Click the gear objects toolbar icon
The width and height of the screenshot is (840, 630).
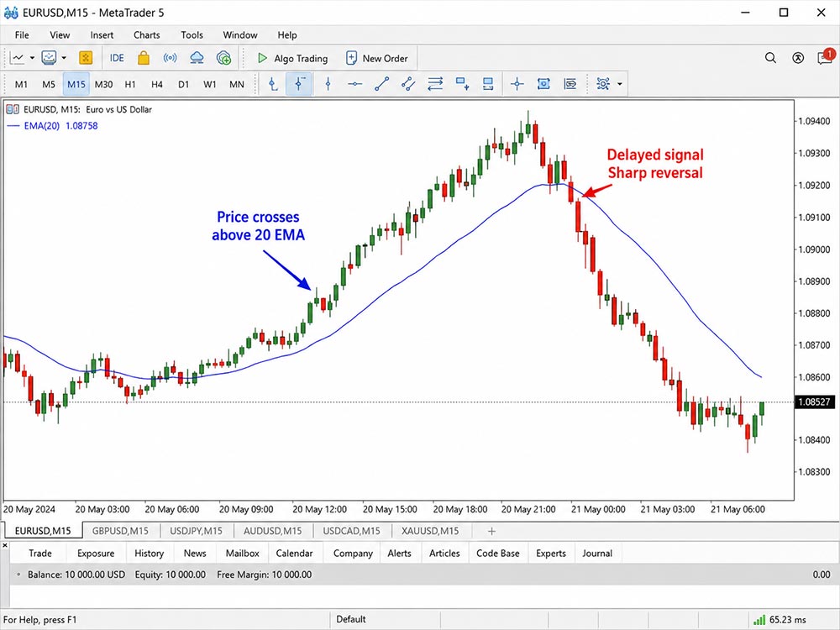tap(603, 84)
